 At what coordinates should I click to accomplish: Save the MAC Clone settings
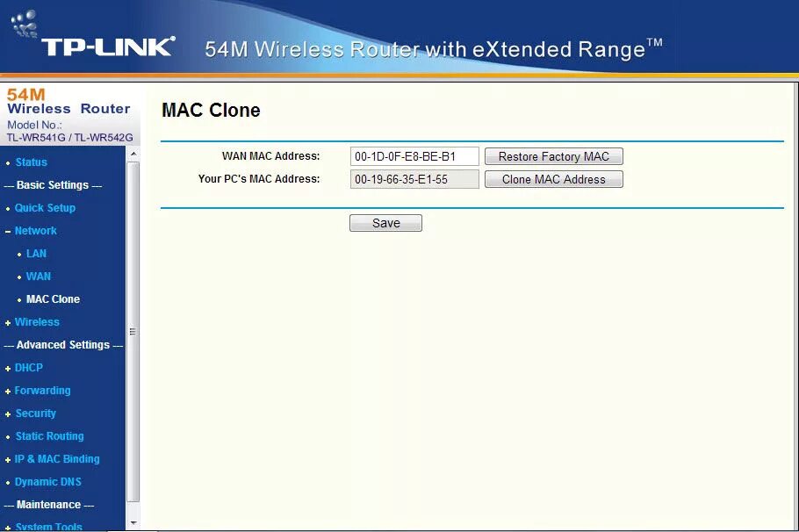click(385, 223)
